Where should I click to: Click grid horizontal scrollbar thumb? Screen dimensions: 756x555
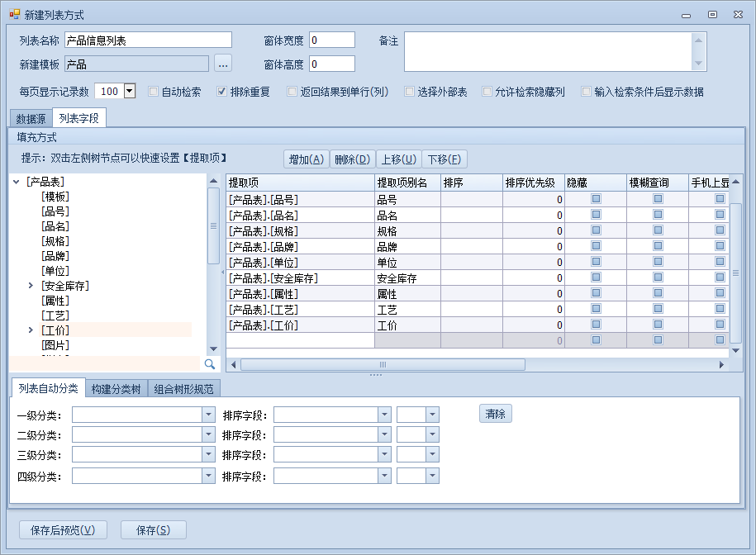383,365
